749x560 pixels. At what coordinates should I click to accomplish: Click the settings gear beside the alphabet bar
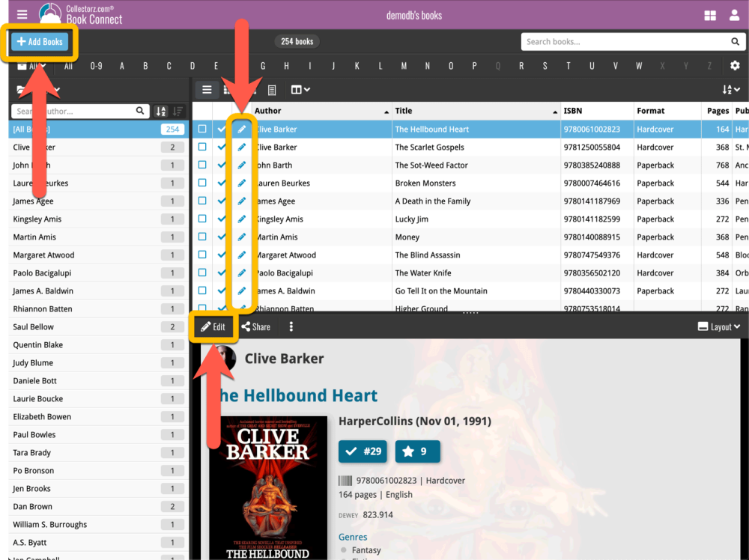tap(735, 66)
